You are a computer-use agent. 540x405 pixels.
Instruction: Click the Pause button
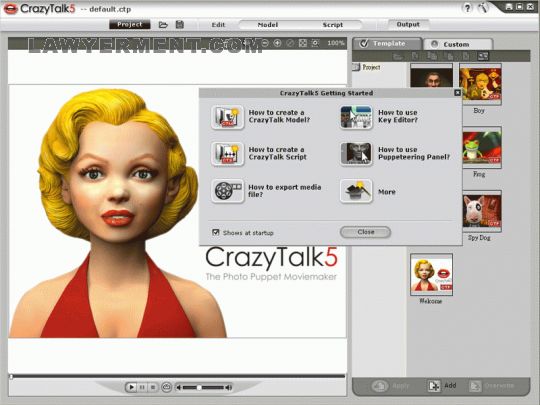(142, 387)
